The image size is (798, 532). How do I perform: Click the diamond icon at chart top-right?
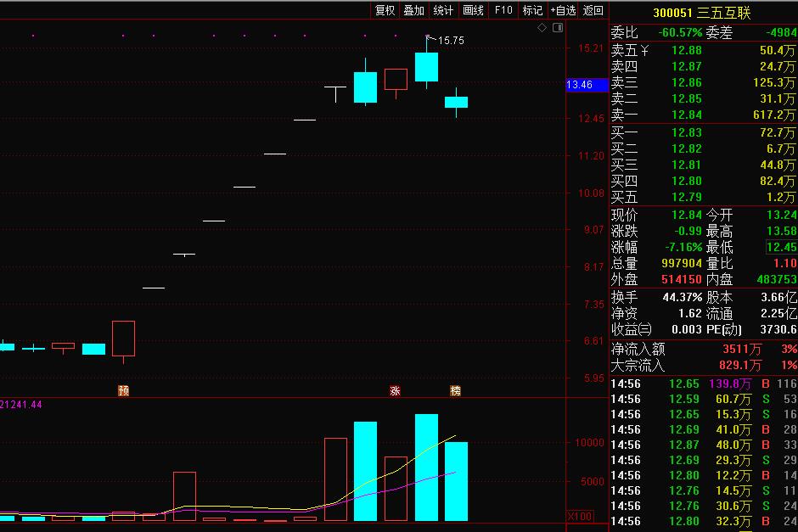pyautogui.click(x=543, y=28)
